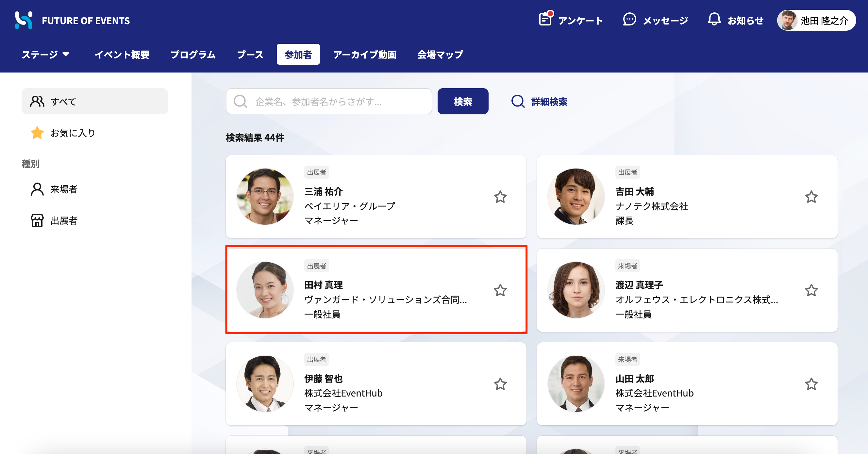Click the お知らせ bell icon
868x454 pixels.
[714, 20]
